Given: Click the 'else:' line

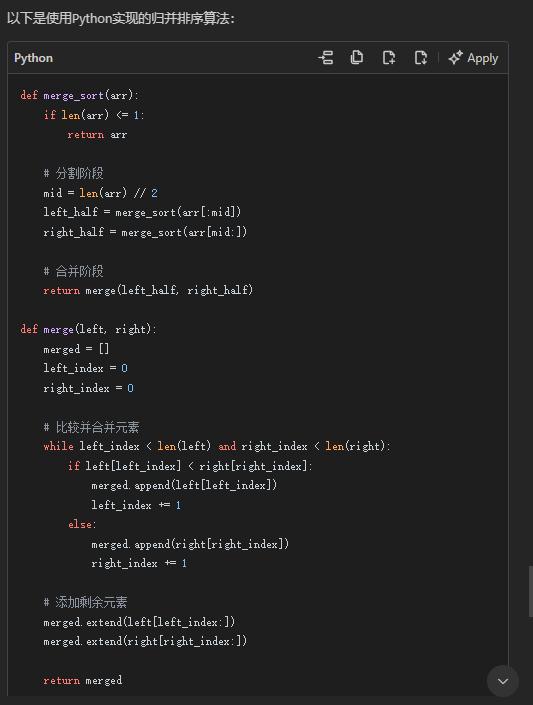Looking at the screenshot, I should pyautogui.click(x=82, y=524).
